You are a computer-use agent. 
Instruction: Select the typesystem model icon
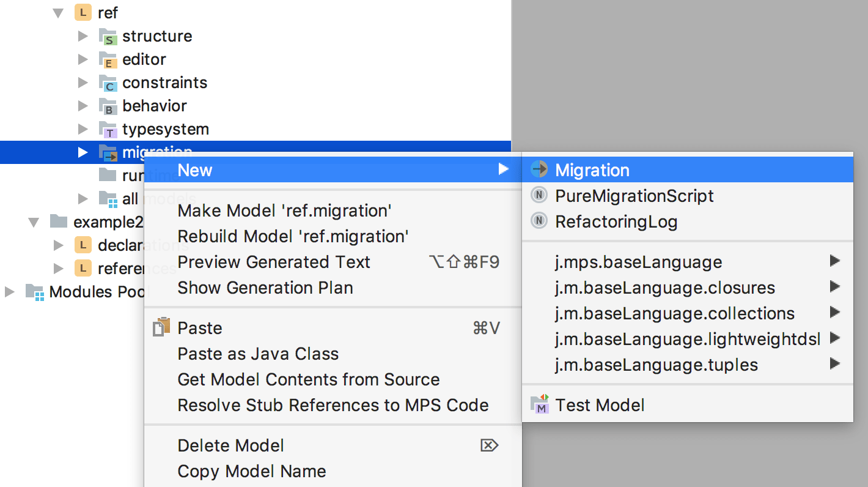point(109,128)
